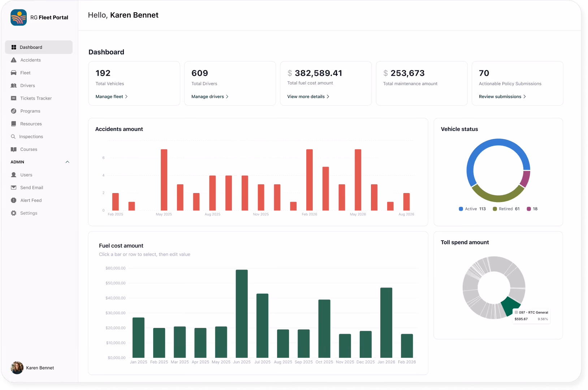Click the Alert Feed exclamation icon
The width and height of the screenshot is (588, 390).
point(14,200)
